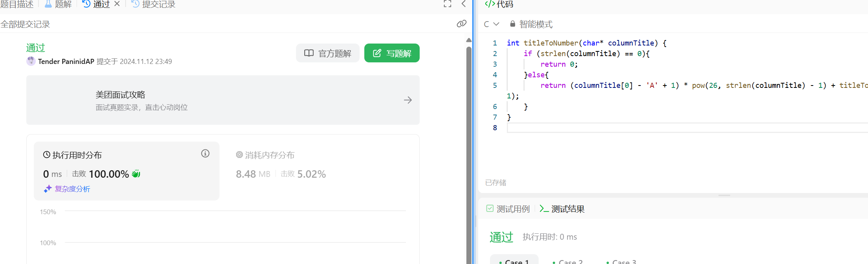The image size is (868, 264).
Task: Click the 8.48 MB memory value
Action: [253, 174]
